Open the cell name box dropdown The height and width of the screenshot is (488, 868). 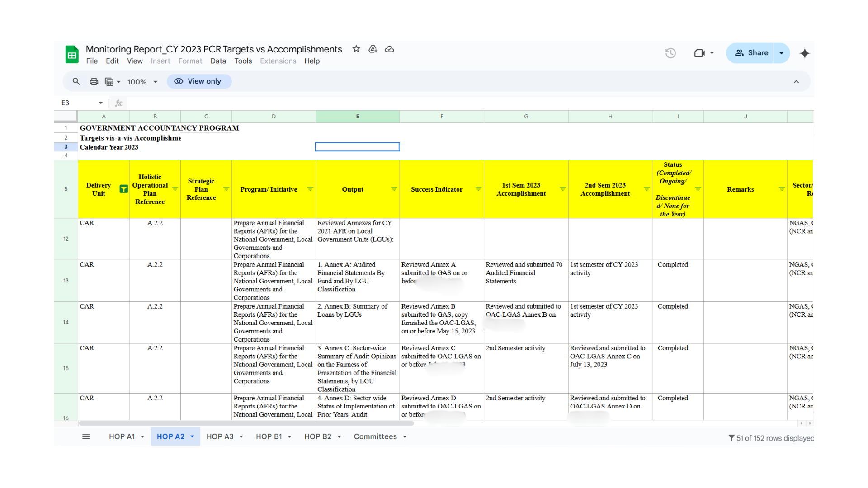coord(101,103)
